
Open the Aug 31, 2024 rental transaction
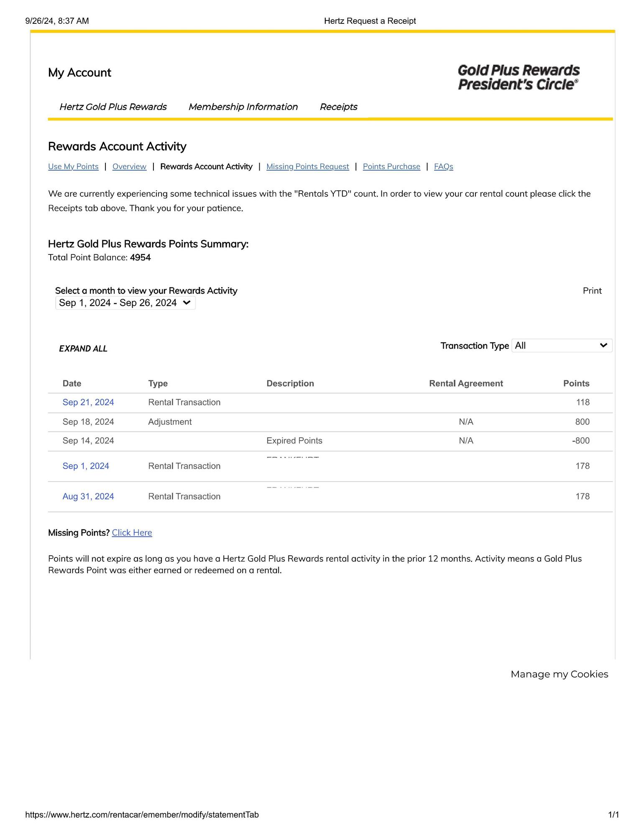[x=88, y=497]
